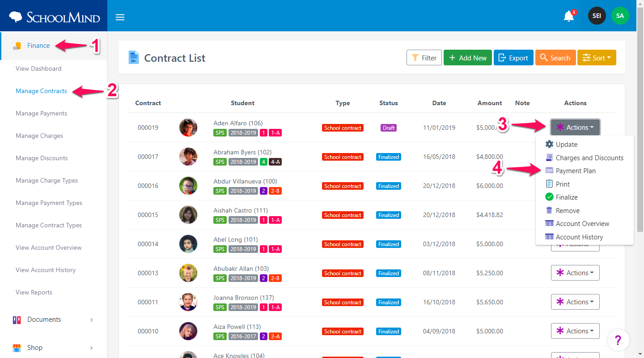Image resolution: width=644 pixels, height=358 pixels.
Task: Close the Actions dropdown for contract 000019
Action: click(x=575, y=127)
